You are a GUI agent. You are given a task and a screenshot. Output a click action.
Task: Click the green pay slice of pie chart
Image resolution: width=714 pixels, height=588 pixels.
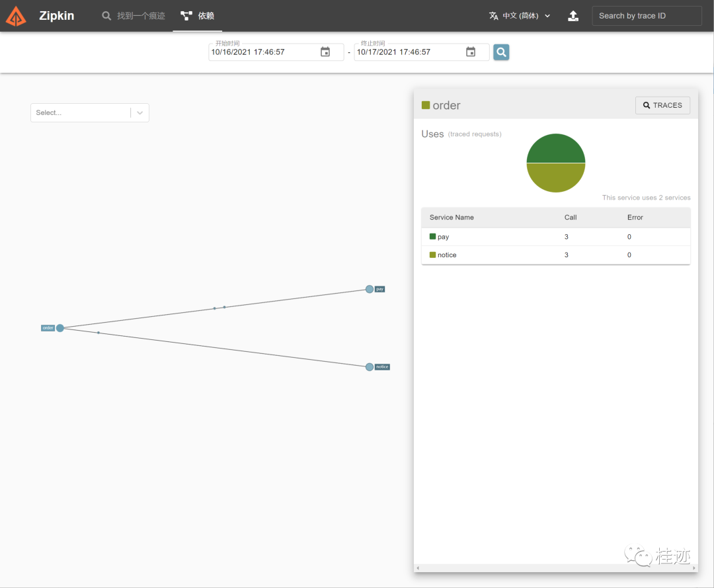555,149
